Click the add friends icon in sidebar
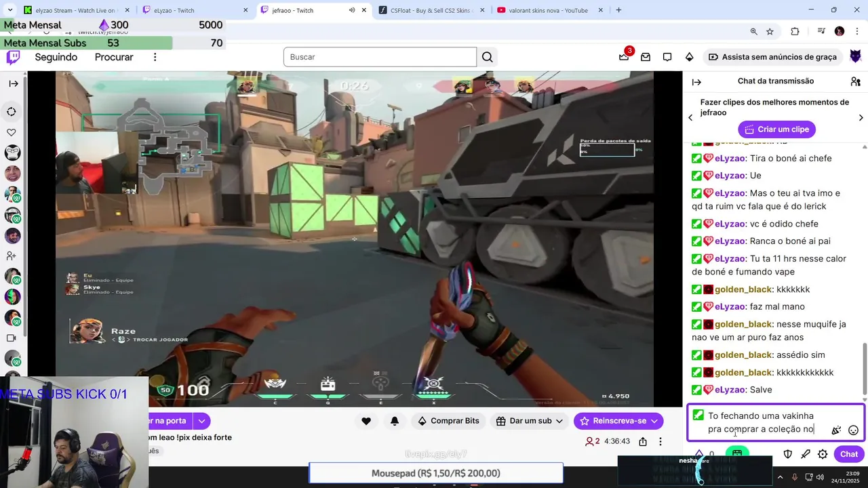 click(x=12, y=256)
